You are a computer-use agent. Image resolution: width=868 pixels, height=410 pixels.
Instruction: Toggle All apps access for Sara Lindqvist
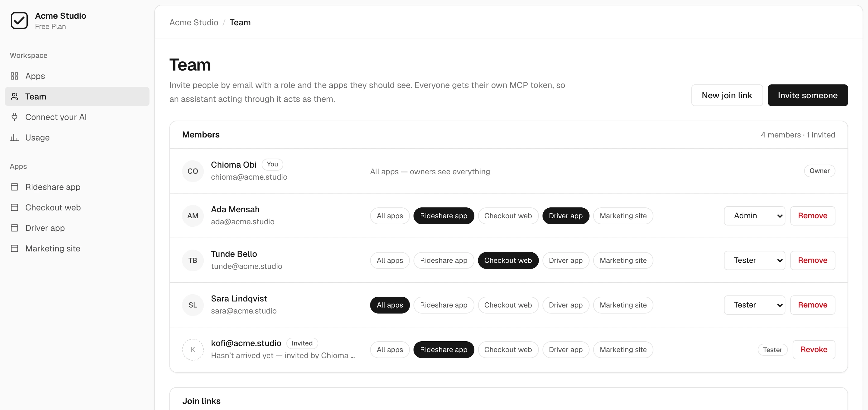(x=389, y=305)
